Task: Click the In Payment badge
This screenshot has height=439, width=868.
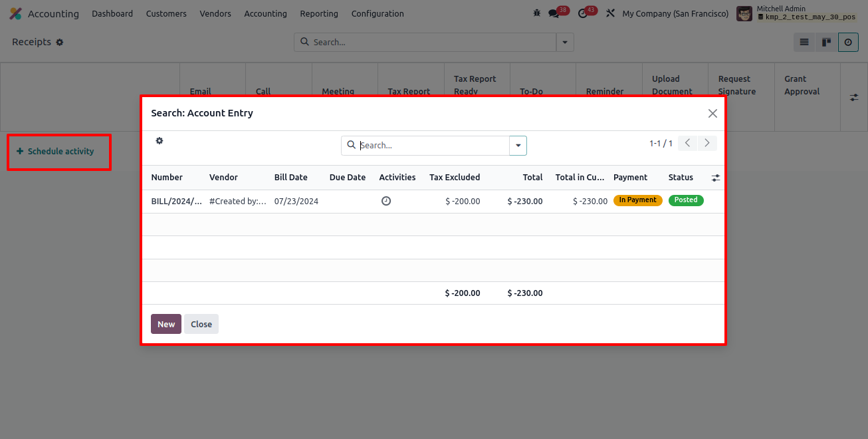Action: click(638, 200)
